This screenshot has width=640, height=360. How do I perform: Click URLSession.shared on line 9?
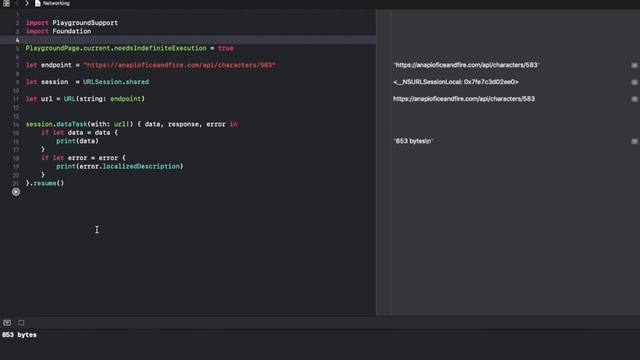tap(116, 82)
